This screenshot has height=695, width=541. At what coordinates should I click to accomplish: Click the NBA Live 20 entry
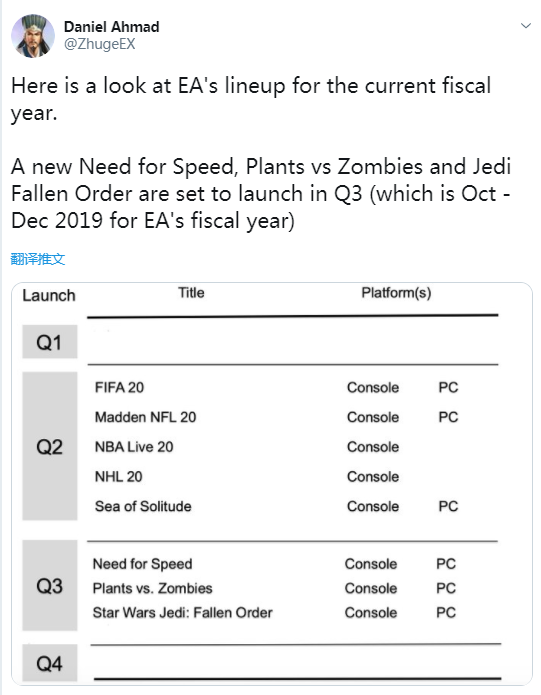(134, 447)
